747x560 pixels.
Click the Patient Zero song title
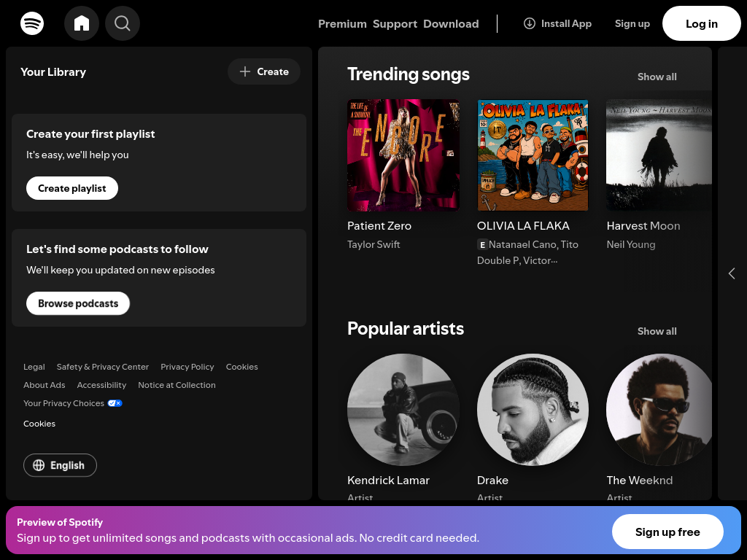(379, 226)
